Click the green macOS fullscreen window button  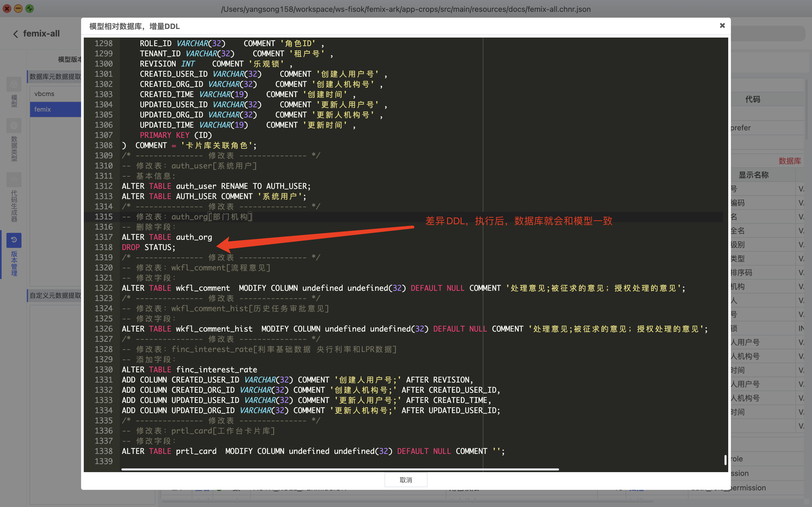(x=30, y=9)
